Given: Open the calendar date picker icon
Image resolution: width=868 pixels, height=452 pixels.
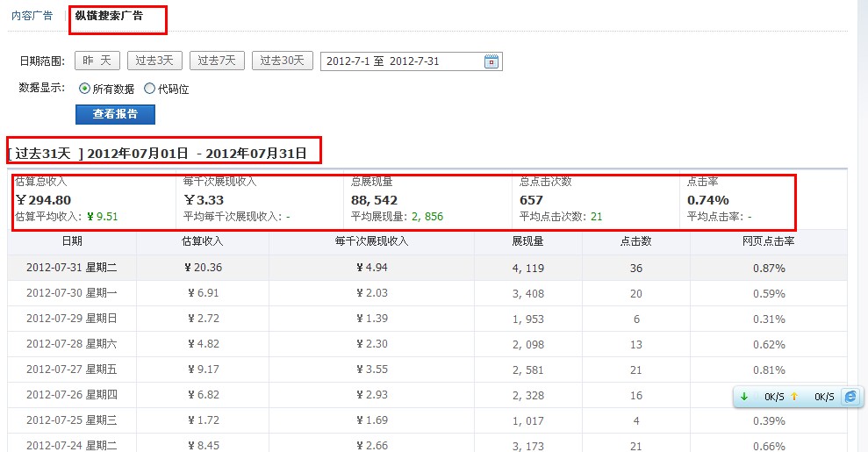Looking at the screenshot, I should [491, 61].
